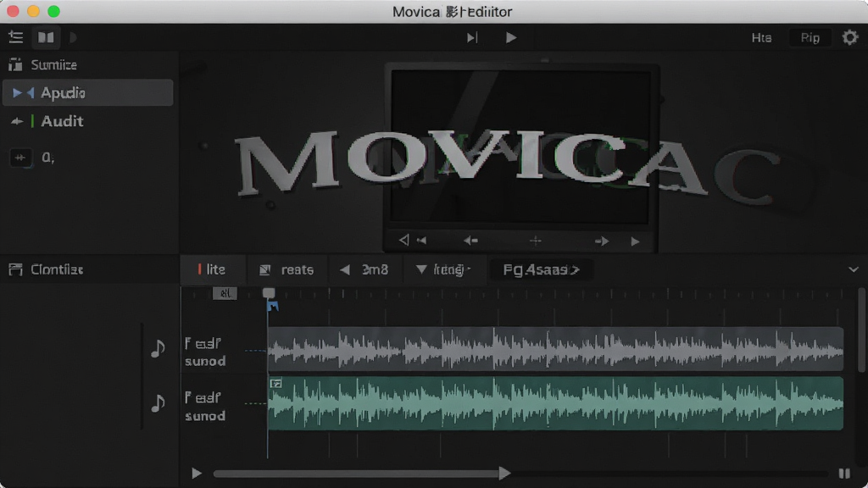Click the blue marker flag under playhead
Image resolution: width=868 pixels, height=488 pixels.
click(273, 306)
